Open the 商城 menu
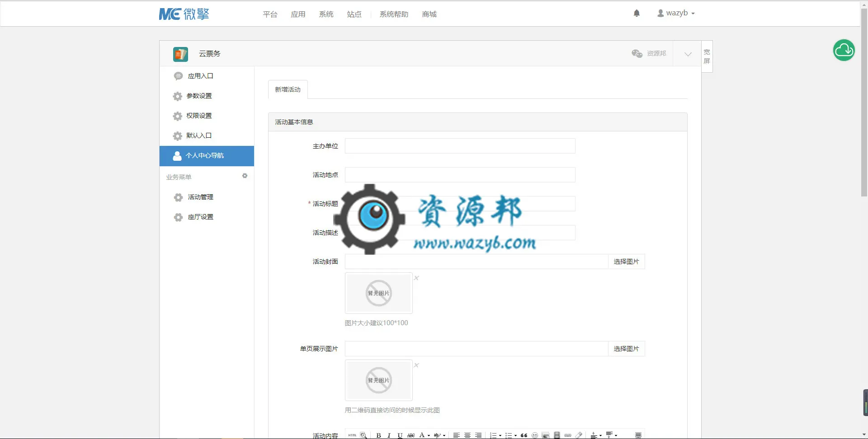The image size is (868, 439). point(429,14)
